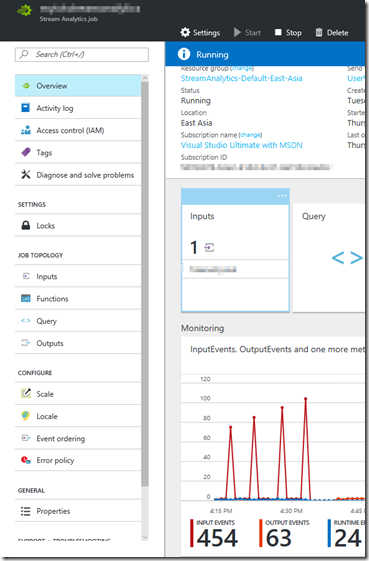Open Functions under Job Topology
Image resolution: width=369 pixels, height=561 pixels.
[78, 298]
